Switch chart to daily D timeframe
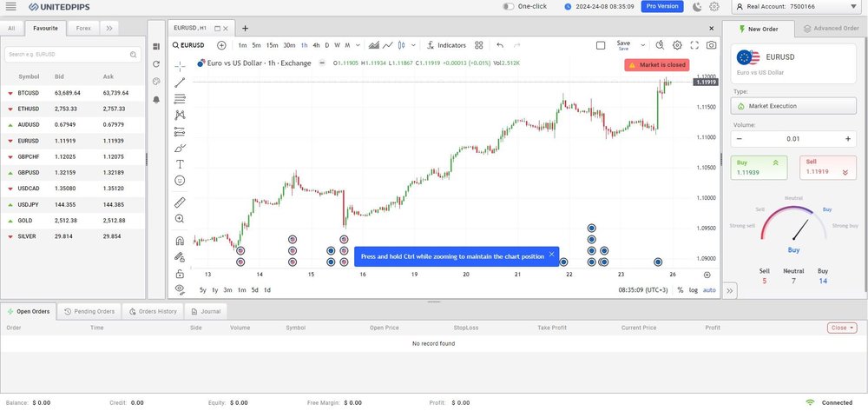Viewport: 868px width, 411px height. click(327, 45)
